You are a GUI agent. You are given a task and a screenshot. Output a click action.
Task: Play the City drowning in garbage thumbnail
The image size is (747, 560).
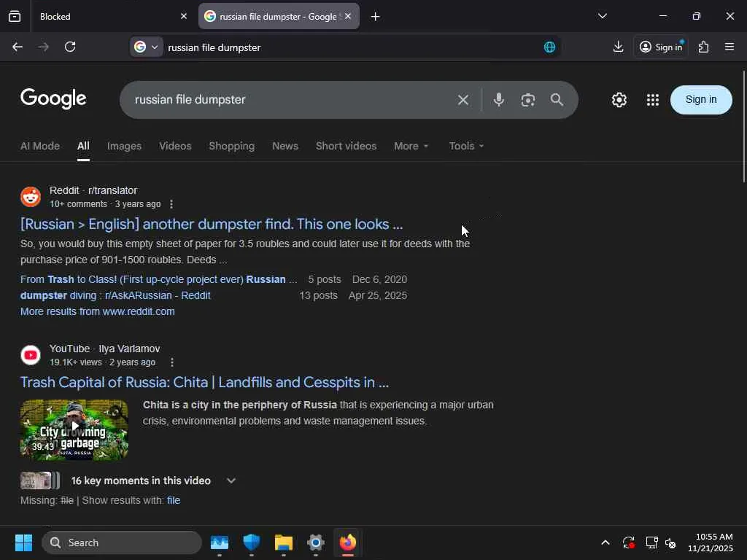[74, 429]
